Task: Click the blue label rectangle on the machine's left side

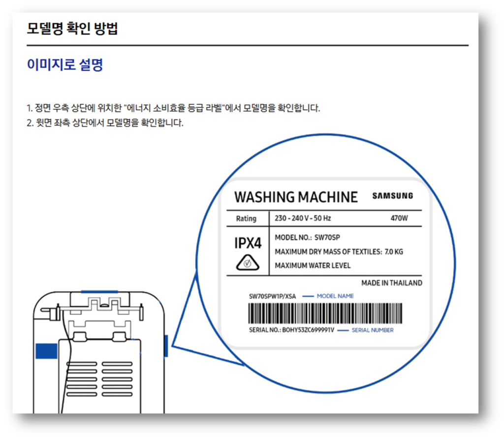Action: (46, 351)
